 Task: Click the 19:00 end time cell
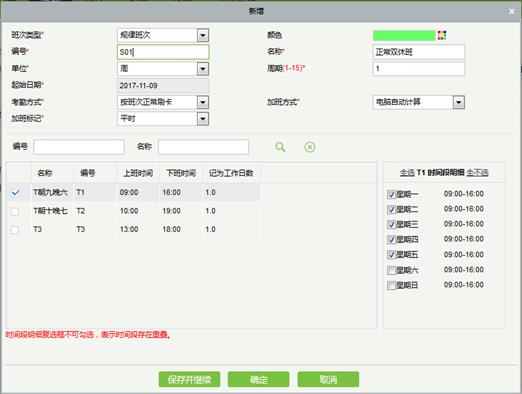click(171, 211)
